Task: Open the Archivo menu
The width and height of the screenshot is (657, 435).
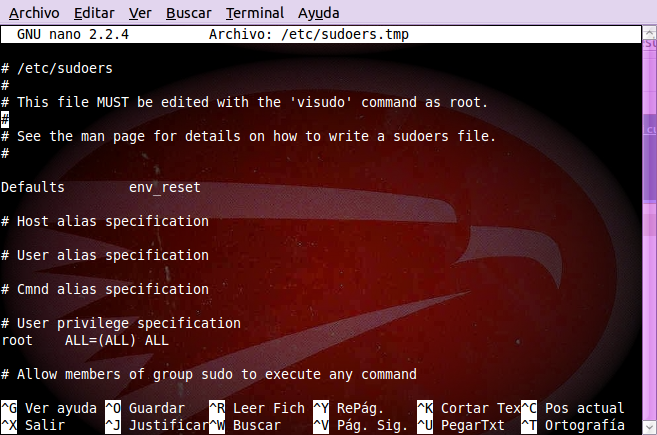Action: click(x=34, y=13)
